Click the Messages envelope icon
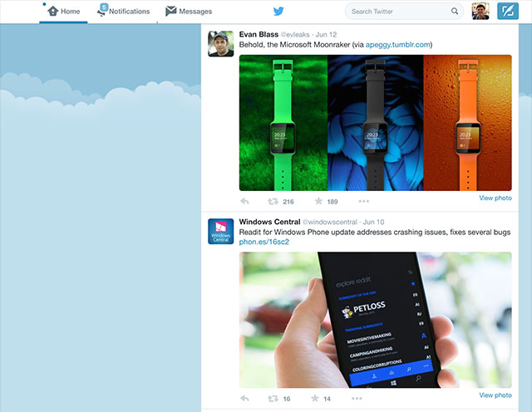Screen dimensions: 532x412 coord(170,11)
